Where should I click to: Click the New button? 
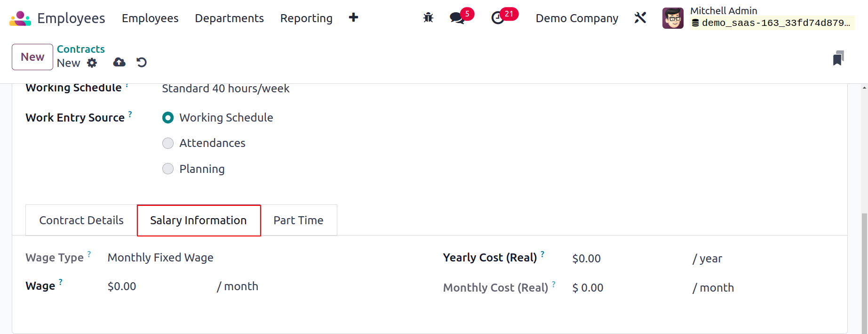click(x=32, y=57)
